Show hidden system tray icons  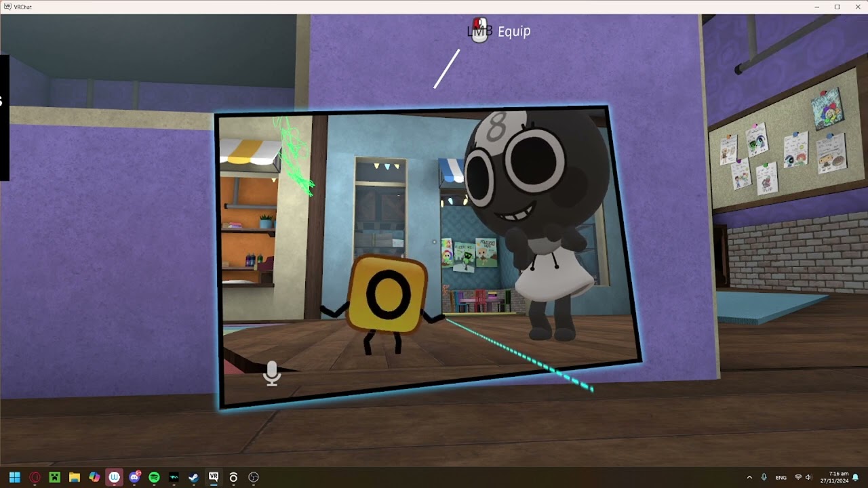coord(749,477)
